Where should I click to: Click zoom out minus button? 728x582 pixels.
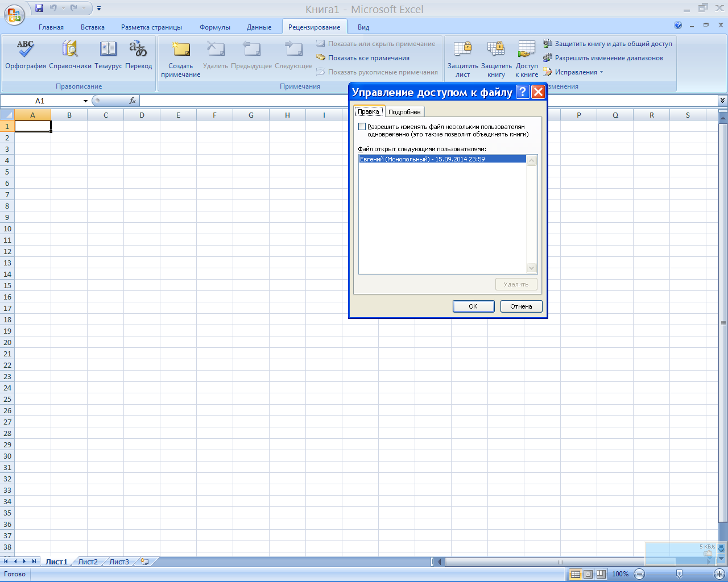(639, 574)
